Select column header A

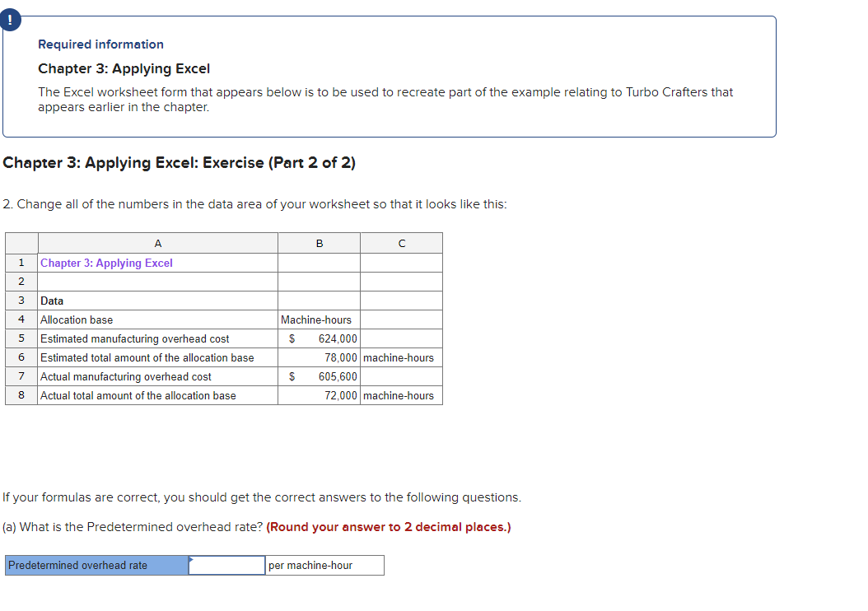coord(157,243)
